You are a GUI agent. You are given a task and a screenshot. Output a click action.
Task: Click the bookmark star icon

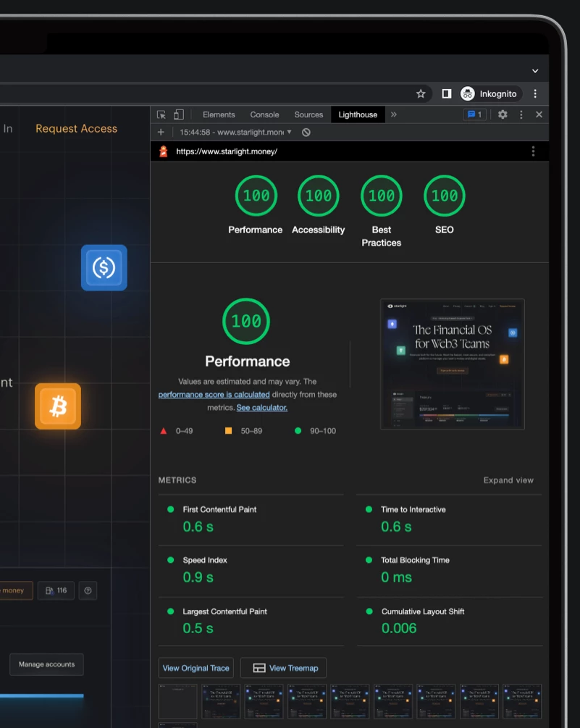[x=421, y=93]
